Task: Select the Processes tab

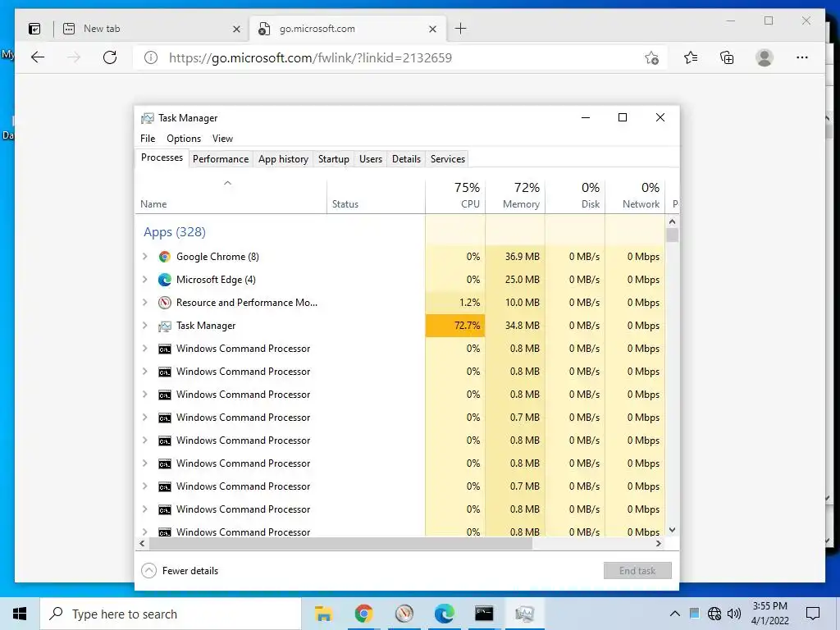Action: point(162,158)
